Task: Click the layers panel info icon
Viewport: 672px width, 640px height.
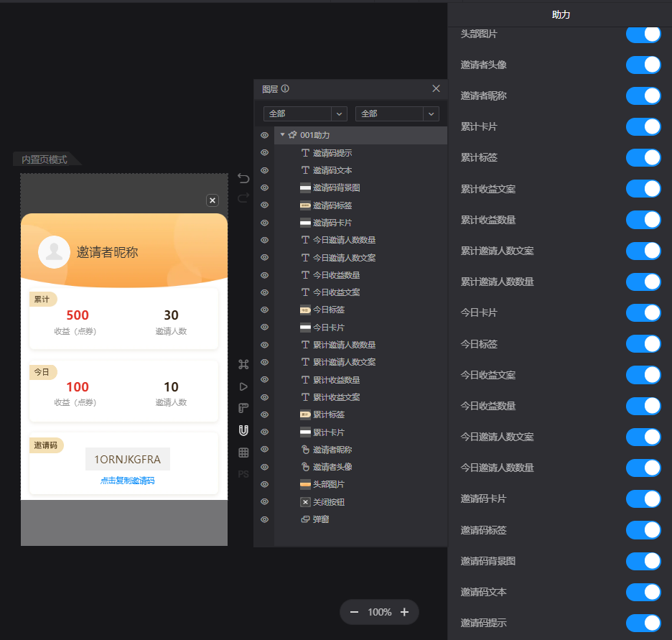Action: [286, 89]
